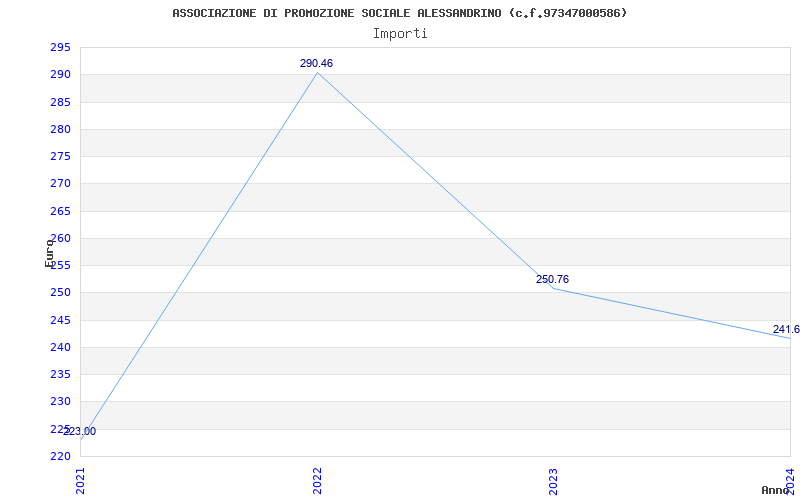Click the 'Importi' subtitle
Screen dimensions: 800x500
tap(400, 34)
